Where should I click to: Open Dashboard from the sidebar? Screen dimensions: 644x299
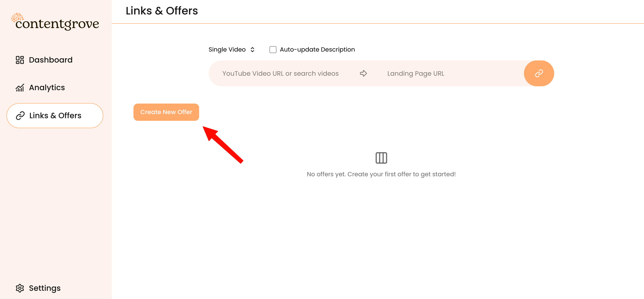(51, 60)
